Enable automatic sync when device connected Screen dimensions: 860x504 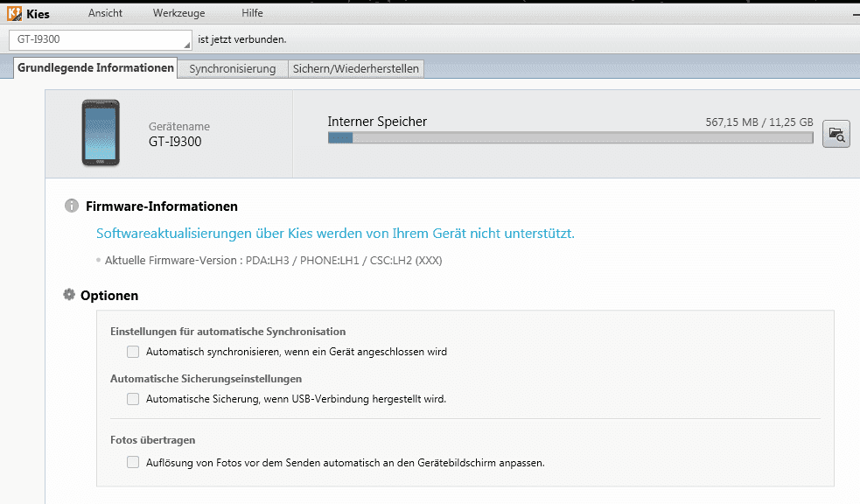(x=133, y=352)
